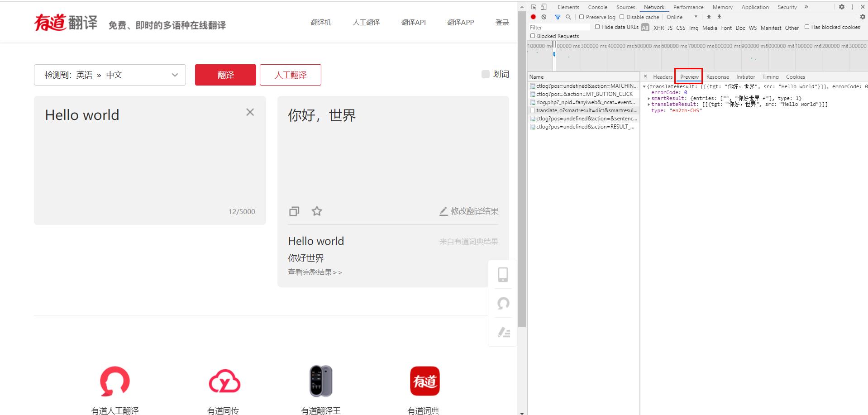Select the translate_o?smartresult=dict request row
The height and width of the screenshot is (415, 868).
584,110
